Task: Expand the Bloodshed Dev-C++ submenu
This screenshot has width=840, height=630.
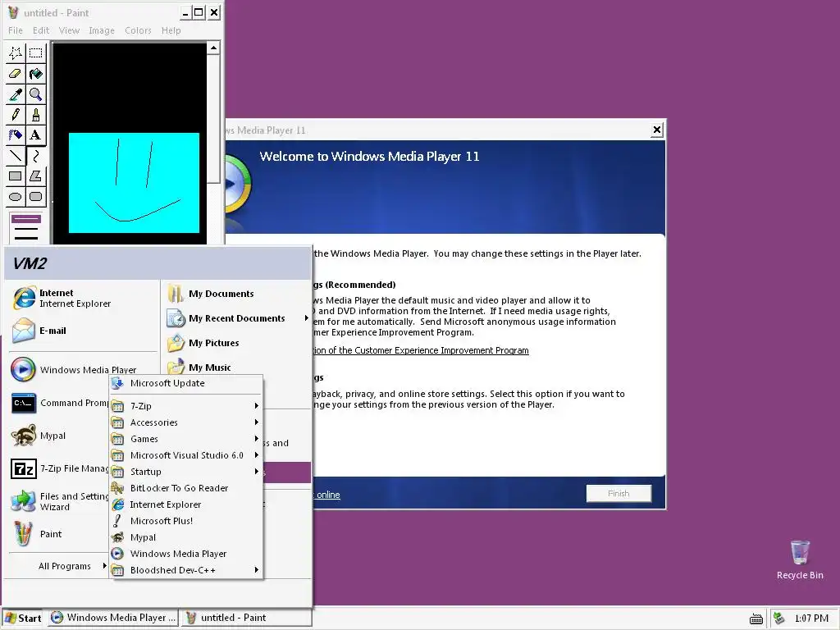Action: point(186,570)
